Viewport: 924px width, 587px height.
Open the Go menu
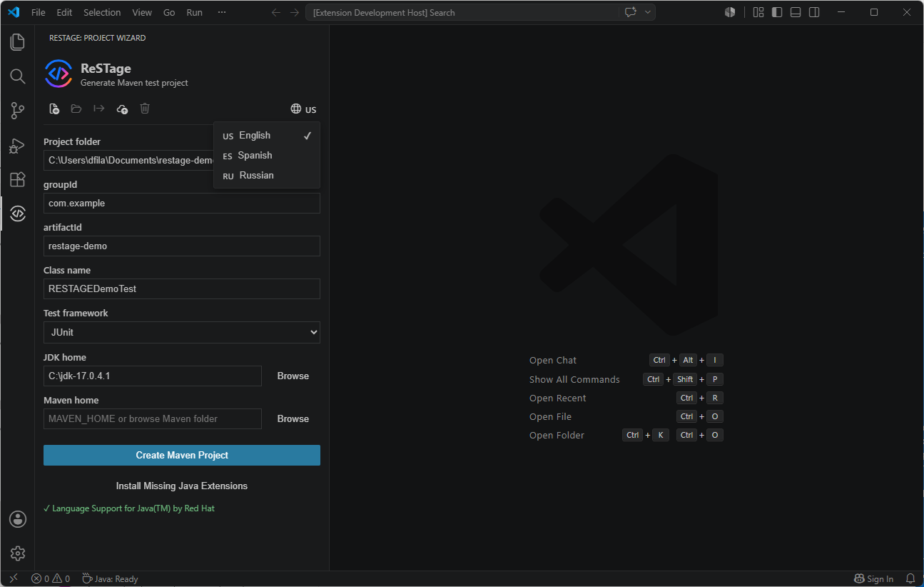(169, 12)
